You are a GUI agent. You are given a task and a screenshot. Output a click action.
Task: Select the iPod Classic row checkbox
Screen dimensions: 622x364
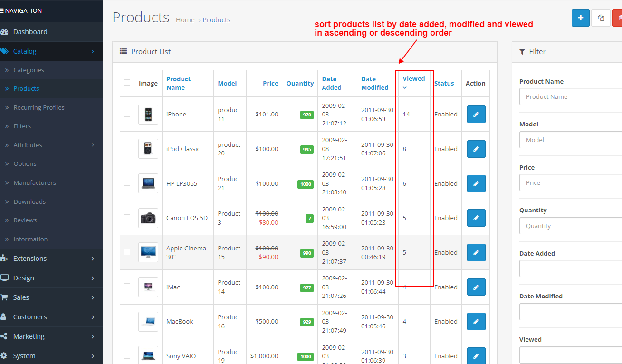pyautogui.click(x=127, y=149)
